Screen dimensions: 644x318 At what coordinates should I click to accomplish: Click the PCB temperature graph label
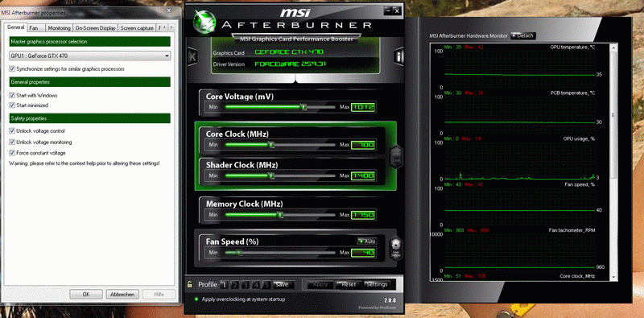point(572,93)
